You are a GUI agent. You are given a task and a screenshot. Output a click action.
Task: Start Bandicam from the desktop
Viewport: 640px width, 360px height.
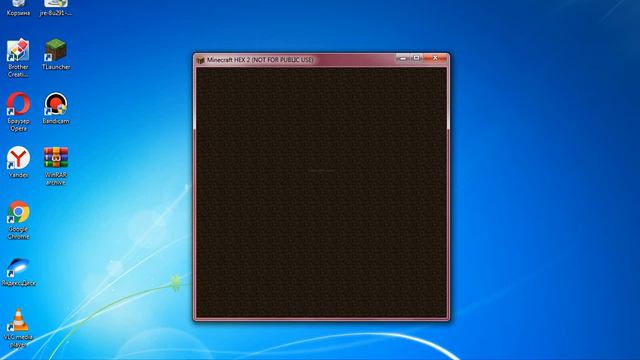(56, 108)
